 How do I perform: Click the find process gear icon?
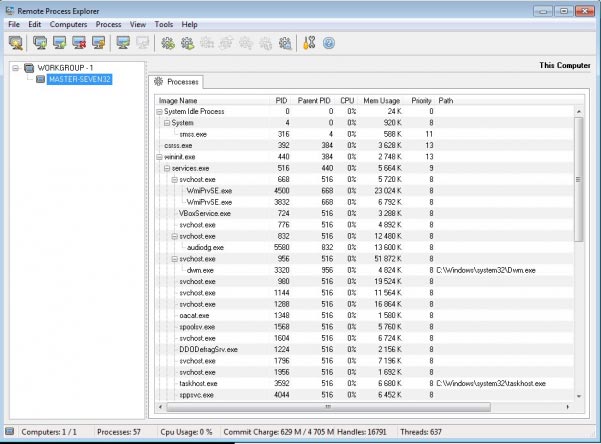285,43
